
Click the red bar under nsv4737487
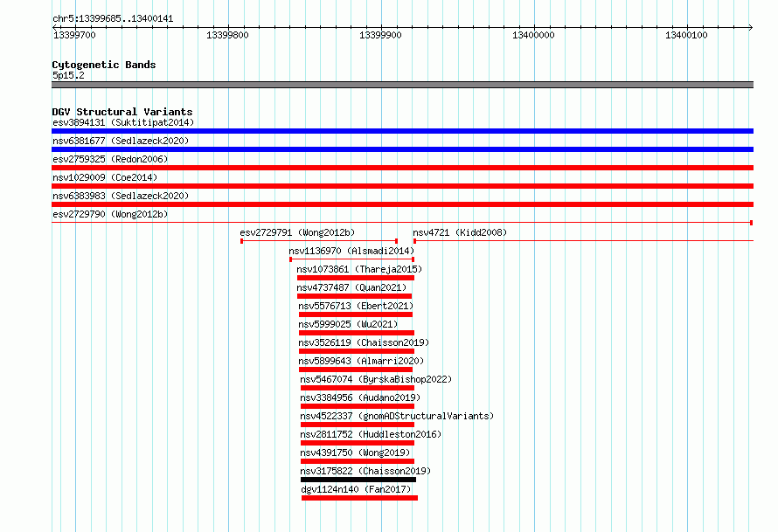(x=354, y=296)
